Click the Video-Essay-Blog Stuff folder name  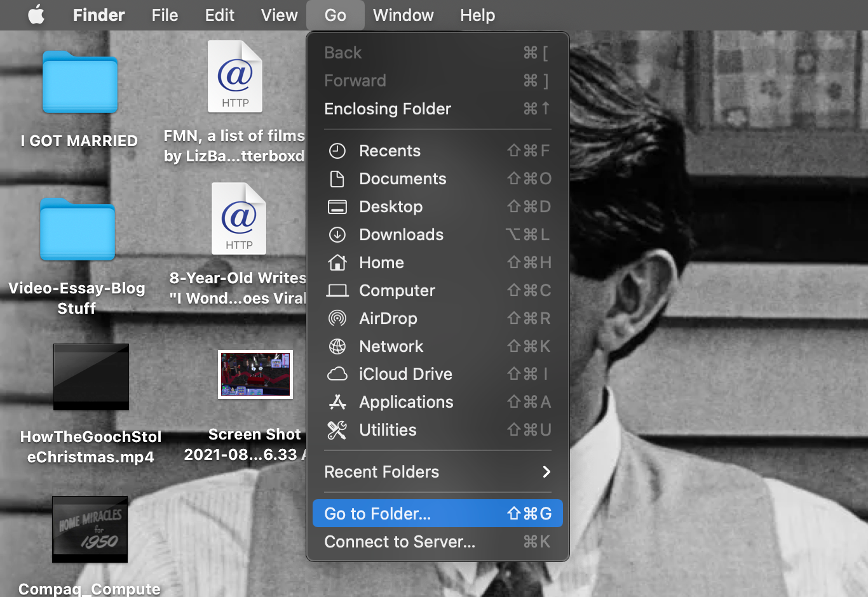77,298
